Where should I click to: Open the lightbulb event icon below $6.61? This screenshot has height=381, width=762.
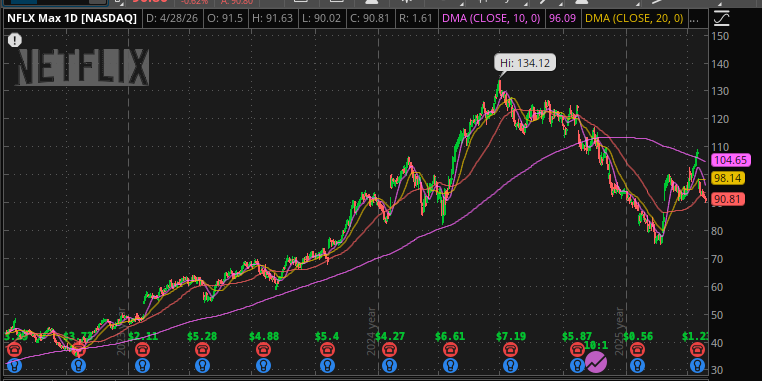click(450, 365)
